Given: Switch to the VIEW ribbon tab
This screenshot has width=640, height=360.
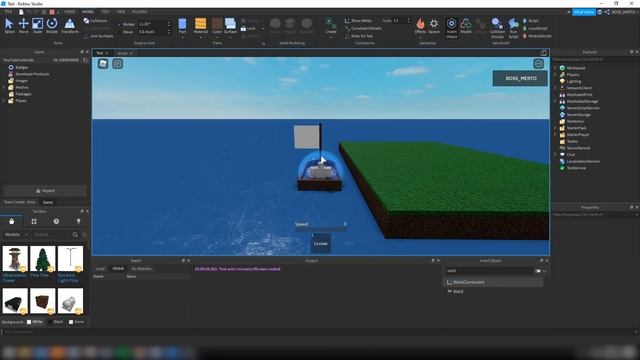Looking at the screenshot, I should point(121,12).
